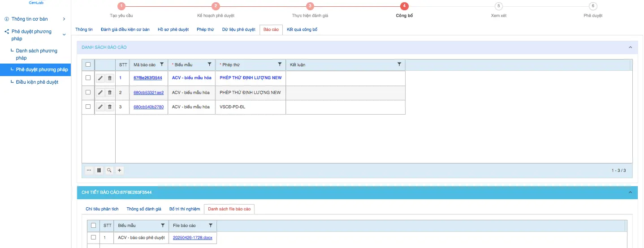Edit report row 680cb53321ae2 with pencil icon

click(x=100, y=93)
